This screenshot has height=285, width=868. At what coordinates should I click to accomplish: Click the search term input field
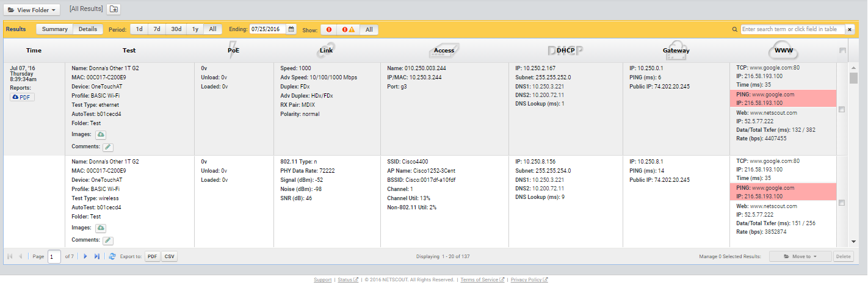[792, 29]
